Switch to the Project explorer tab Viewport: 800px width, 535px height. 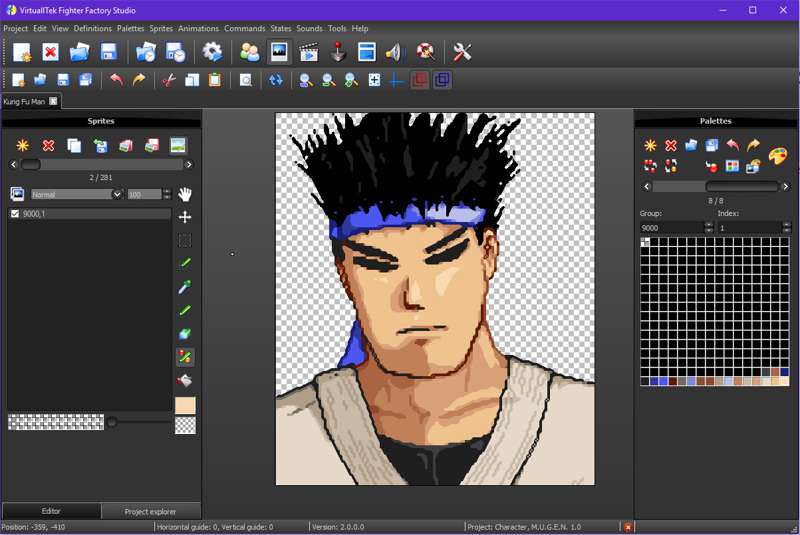tap(150, 512)
